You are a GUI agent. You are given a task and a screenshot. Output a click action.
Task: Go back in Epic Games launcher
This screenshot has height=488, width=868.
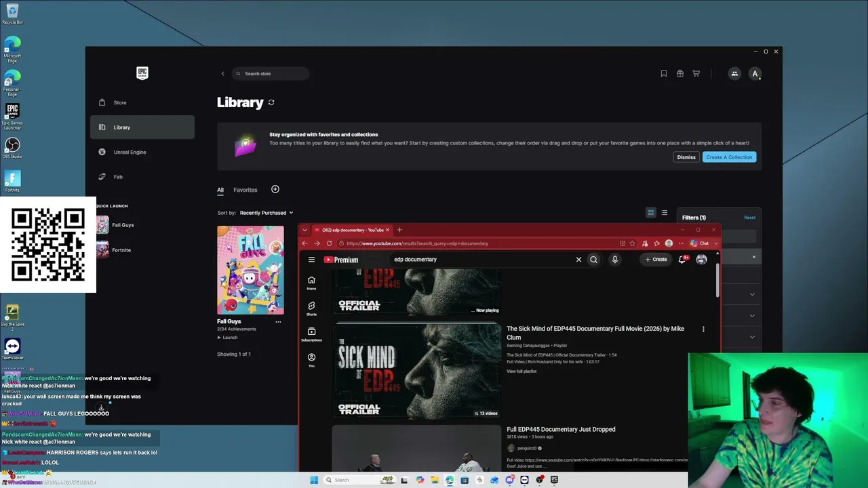click(222, 74)
